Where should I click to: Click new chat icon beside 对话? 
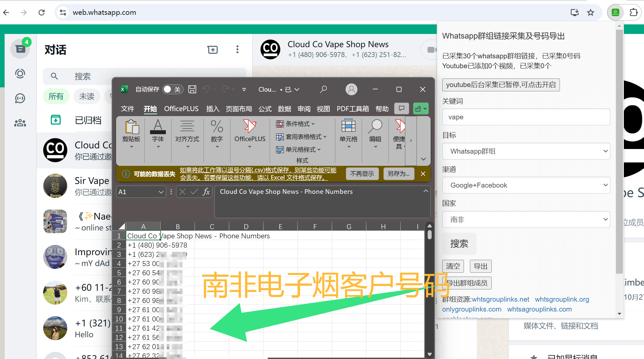click(212, 50)
